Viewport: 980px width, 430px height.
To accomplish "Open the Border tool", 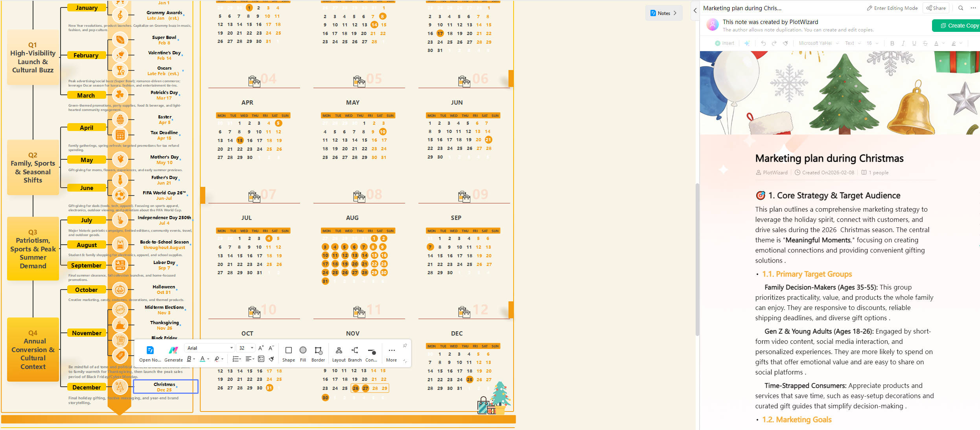I will 318,351.
